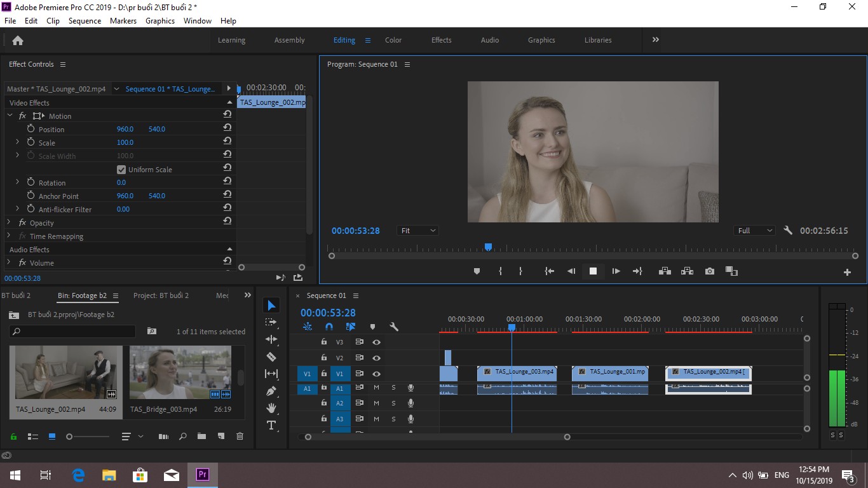Select the TAS_Bridge_003.mp4 thumbnail
Image resolution: width=868 pixels, height=488 pixels.
(x=180, y=373)
